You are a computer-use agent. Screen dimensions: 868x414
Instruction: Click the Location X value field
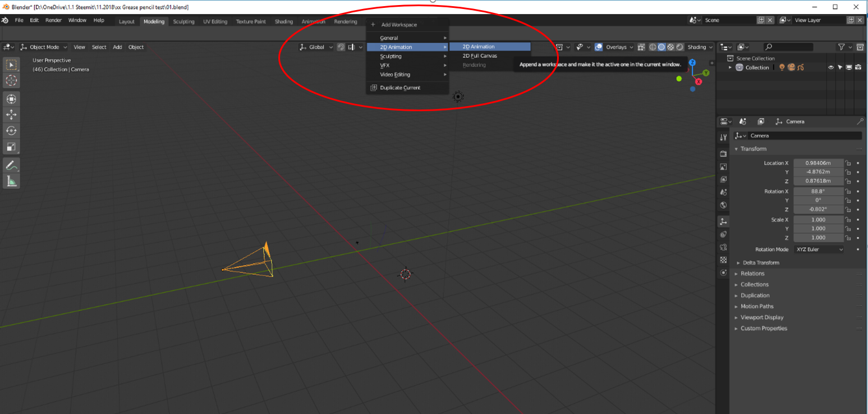click(818, 163)
